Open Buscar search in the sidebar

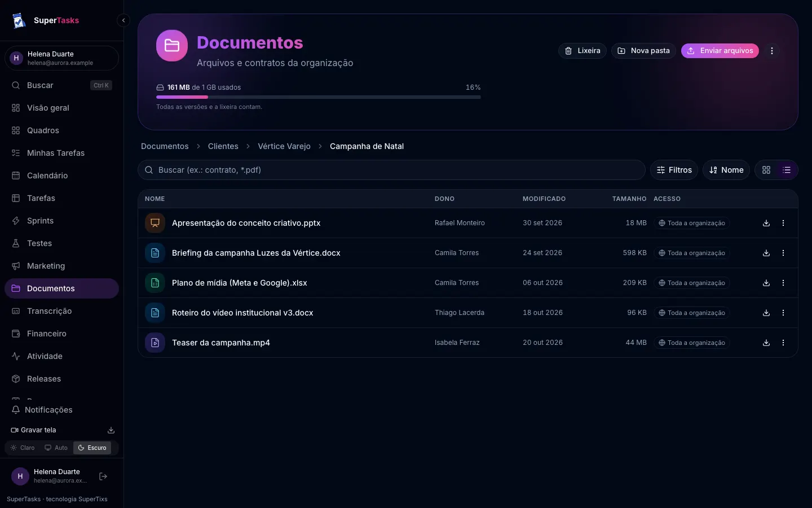point(61,85)
